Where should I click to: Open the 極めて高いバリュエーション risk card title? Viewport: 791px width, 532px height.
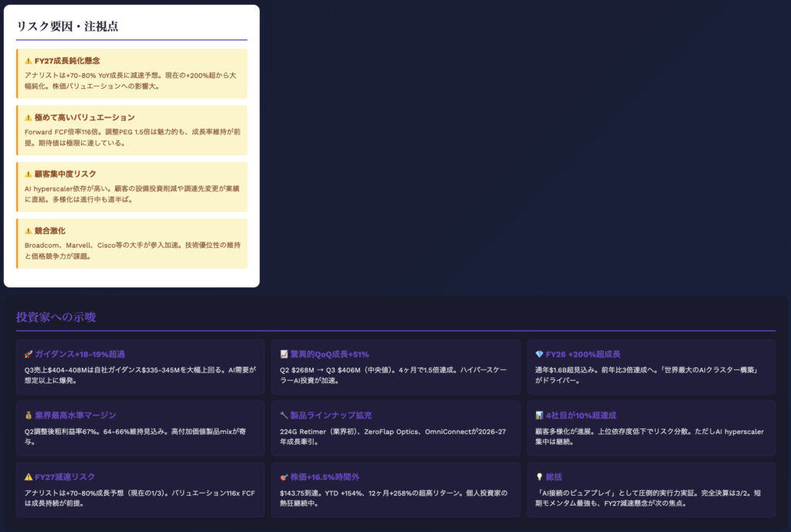84,117
